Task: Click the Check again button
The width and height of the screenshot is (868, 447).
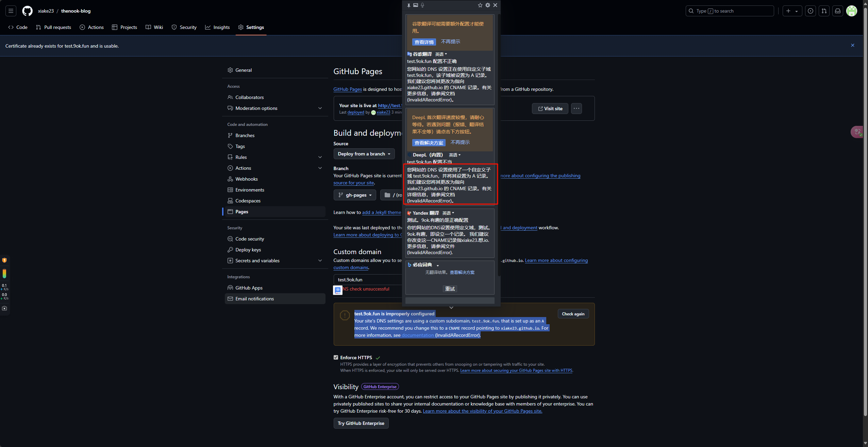Action: [x=573, y=314]
